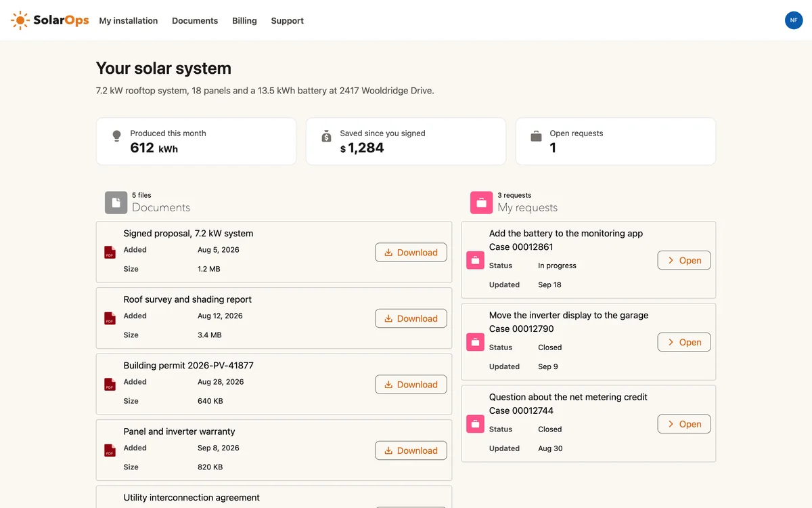The height and width of the screenshot is (508, 812).
Task: Click the 'Aug 5, 2026' added date
Action: [x=219, y=250]
